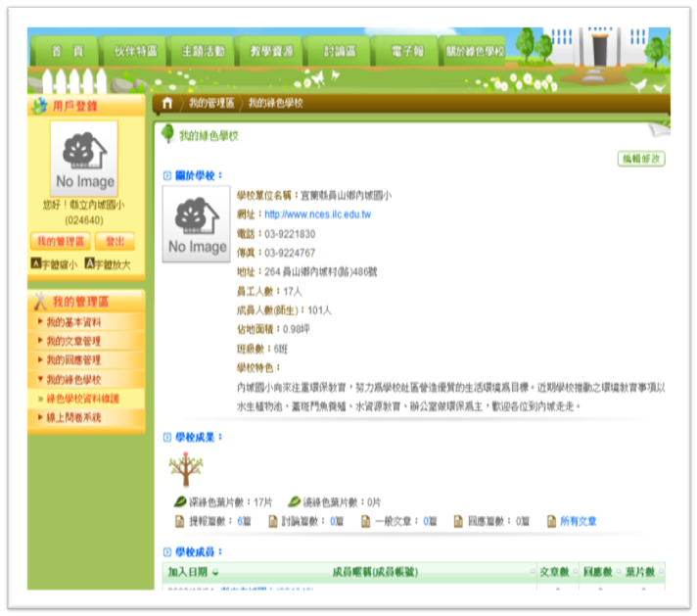697x616 pixels.
Task: Click the home icon in breadcrumb bar
Action: point(167,103)
